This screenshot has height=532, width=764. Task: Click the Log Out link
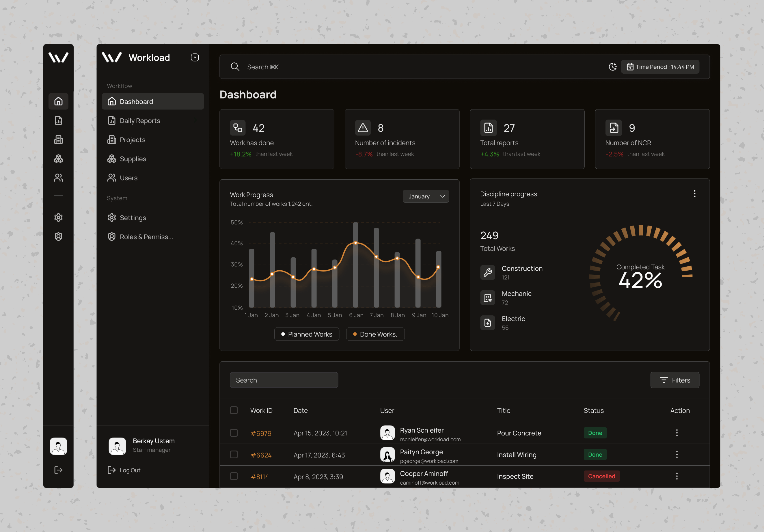point(124,470)
